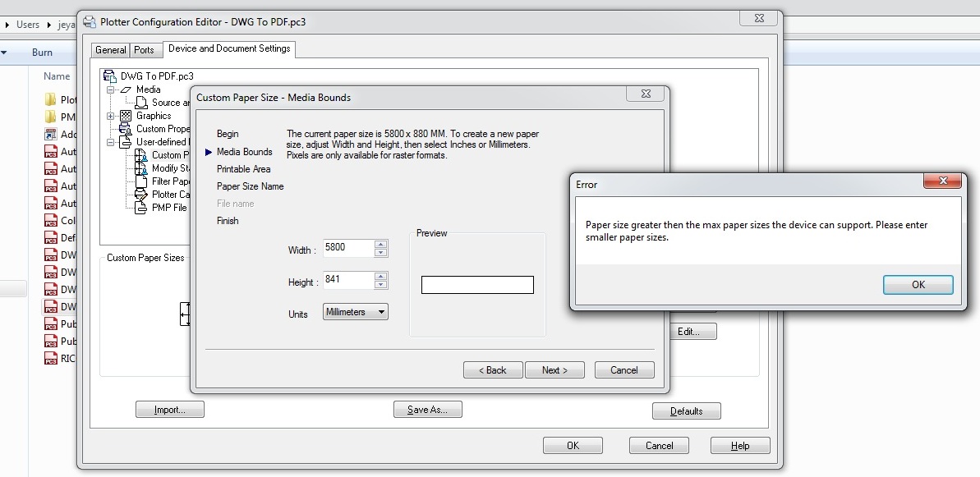Select the Graphics checkerboard icon

coord(127,116)
